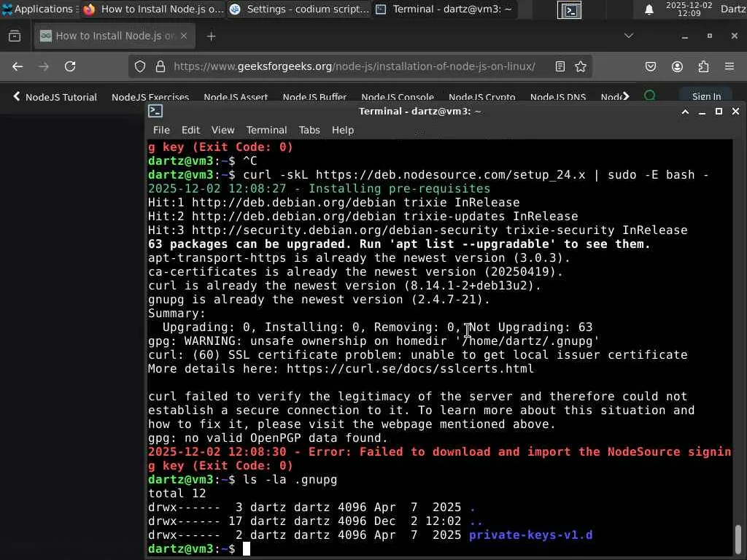Screen dimensions: 747x560
Task: Open Firefox hamburger application menu
Action: point(729,66)
